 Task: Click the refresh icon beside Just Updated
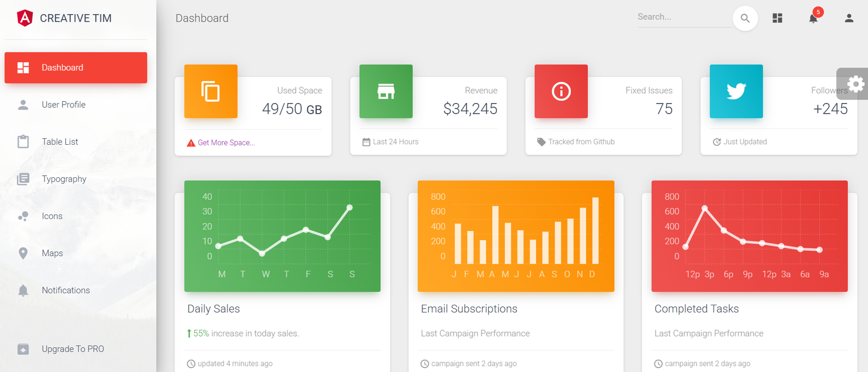717,142
